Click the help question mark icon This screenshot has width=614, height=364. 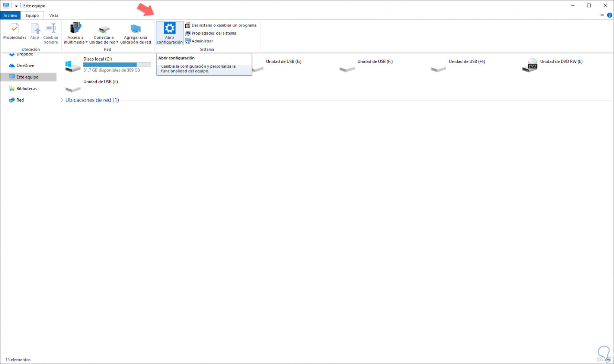610,15
